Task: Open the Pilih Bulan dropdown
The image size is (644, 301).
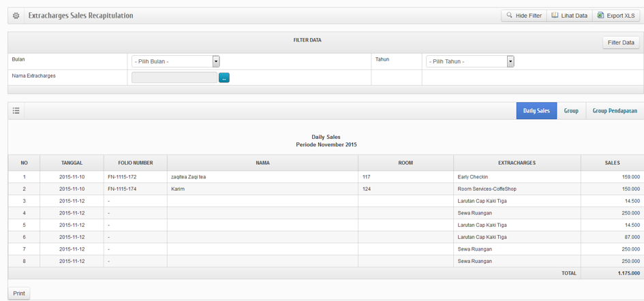Action: [x=175, y=61]
